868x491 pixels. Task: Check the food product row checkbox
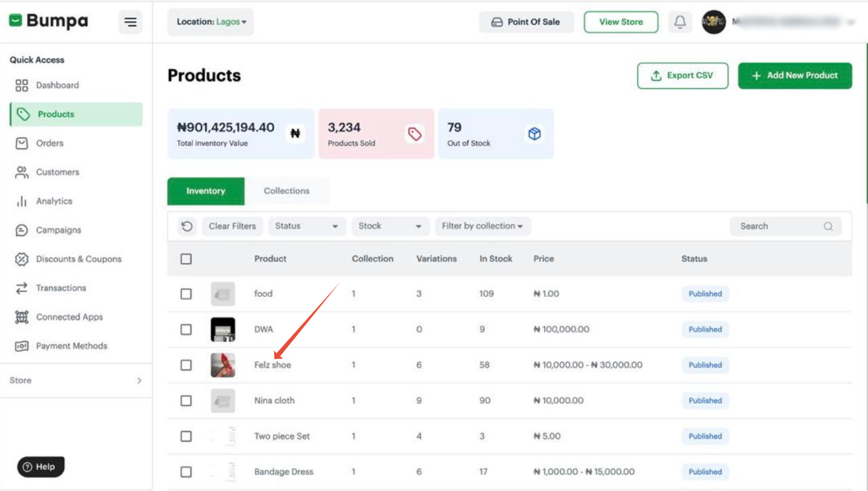pos(186,294)
